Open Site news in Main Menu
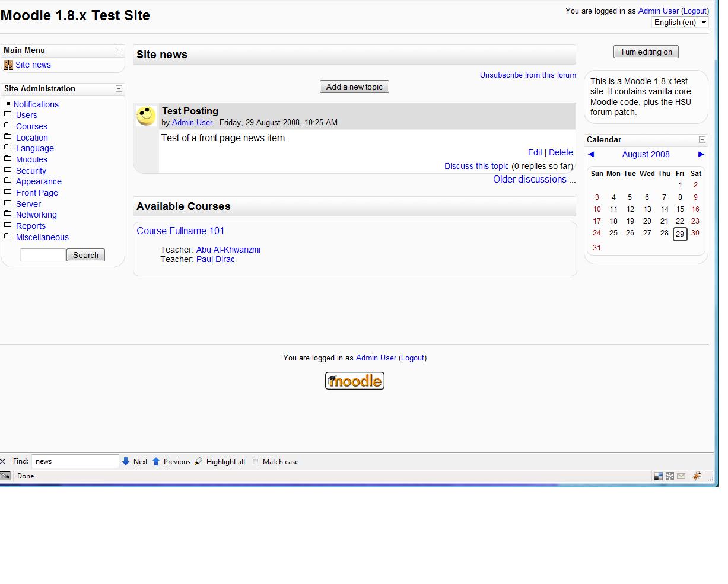The height and width of the screenshot is (584, 728). pyautogui.click(x=33, y=65)
